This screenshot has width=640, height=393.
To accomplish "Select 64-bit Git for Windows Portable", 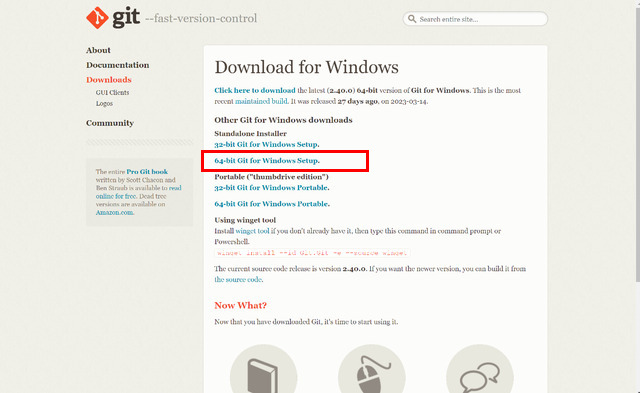I will pos(272,204).
